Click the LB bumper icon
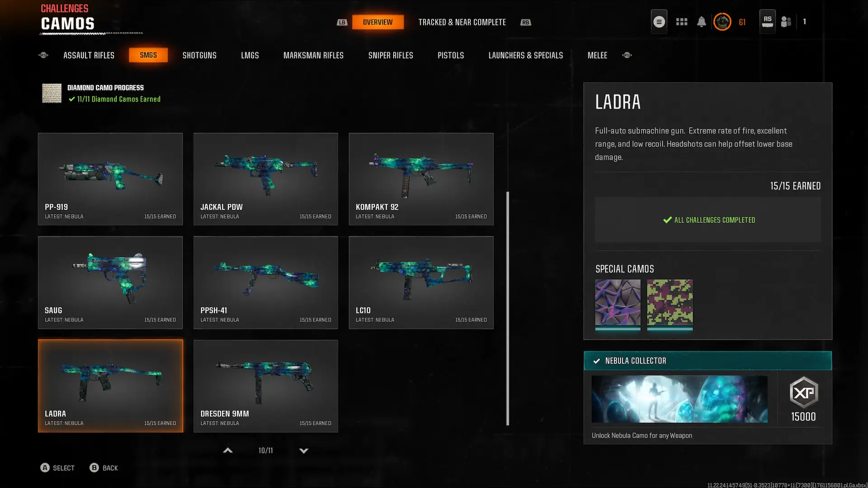 point(342,22)
